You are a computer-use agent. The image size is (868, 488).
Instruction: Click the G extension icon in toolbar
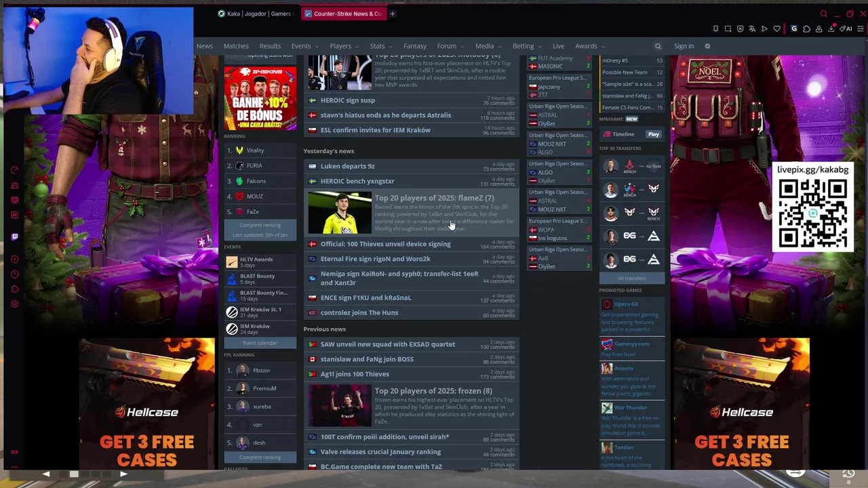point(794,28)
